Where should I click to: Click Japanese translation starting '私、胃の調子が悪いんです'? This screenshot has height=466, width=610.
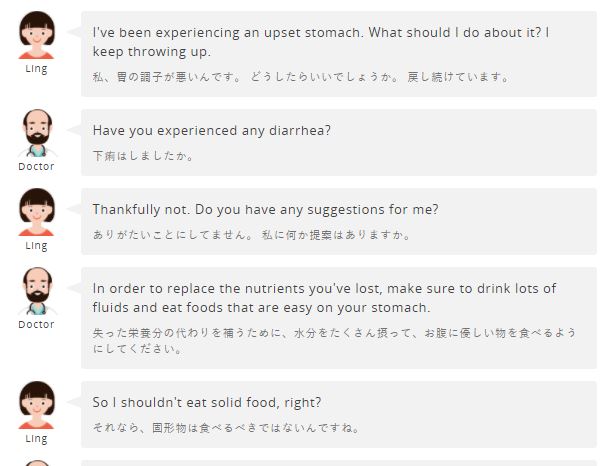pyautogui.click(x=301, y=77)
